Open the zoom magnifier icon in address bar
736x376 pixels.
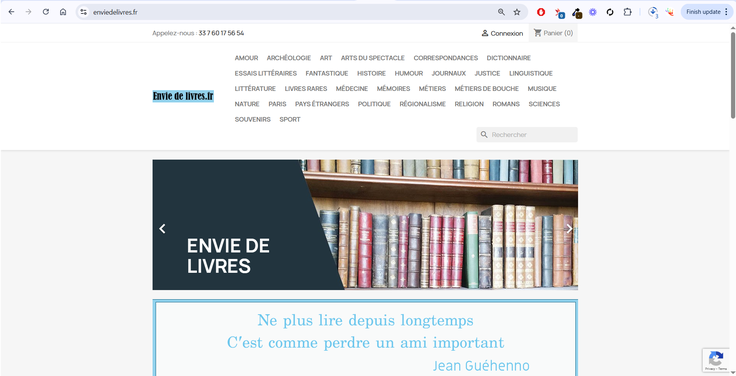point(501,12)
